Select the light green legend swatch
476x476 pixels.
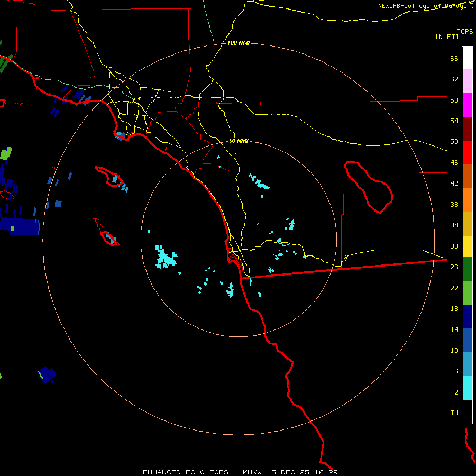click(467, 293)
